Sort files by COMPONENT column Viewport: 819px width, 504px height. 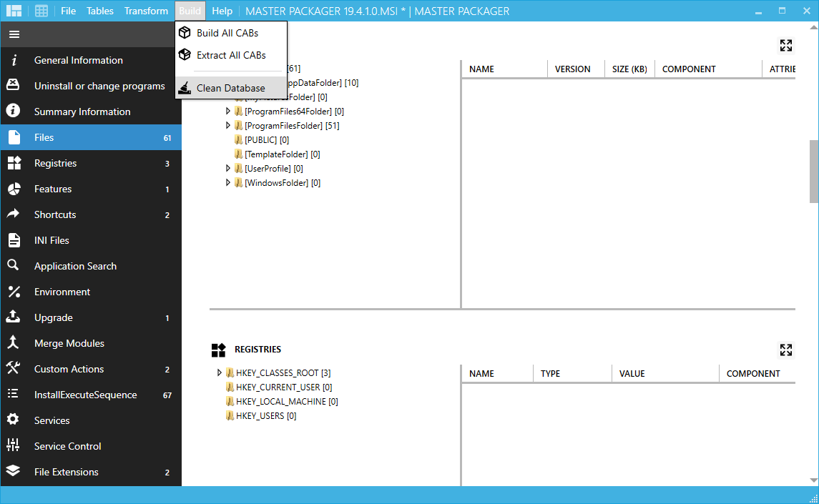click(x=689, y=69)
